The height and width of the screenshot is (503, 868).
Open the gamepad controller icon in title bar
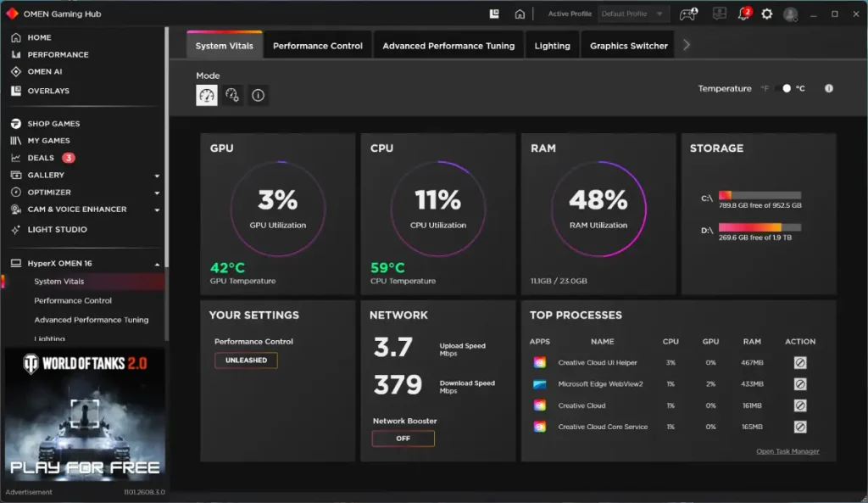688,14
